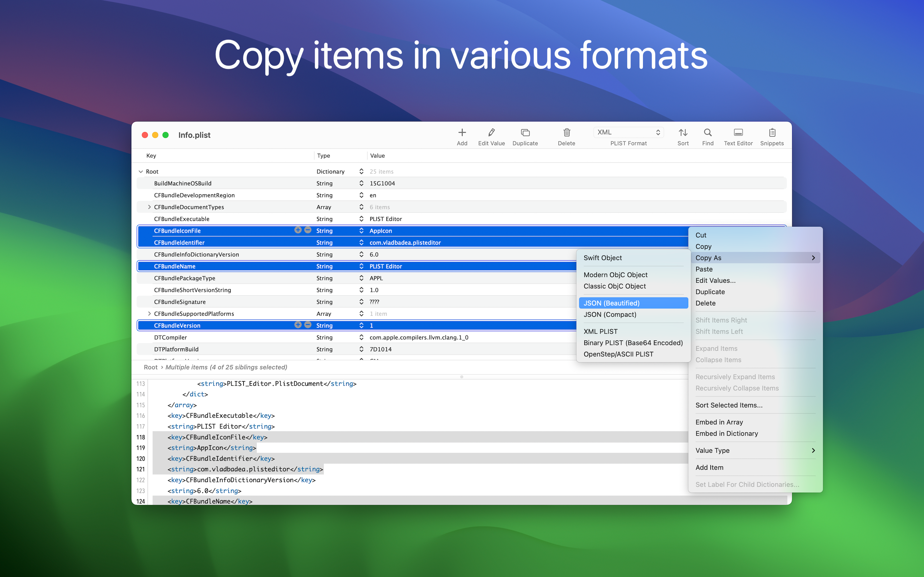Click the Add plus icon in toolbar
924x577 pixels.
462,132
